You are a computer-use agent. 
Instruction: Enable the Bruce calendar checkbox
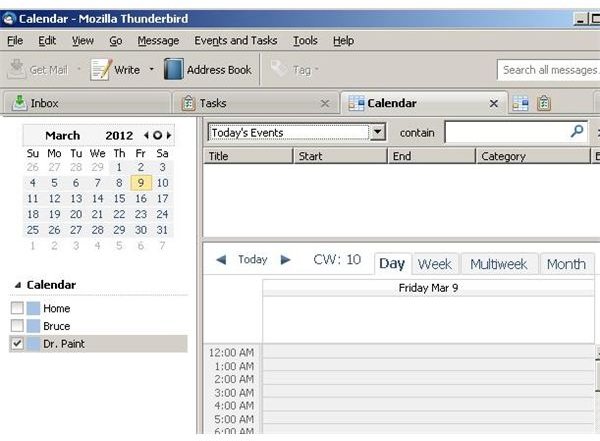coord(17,325)
